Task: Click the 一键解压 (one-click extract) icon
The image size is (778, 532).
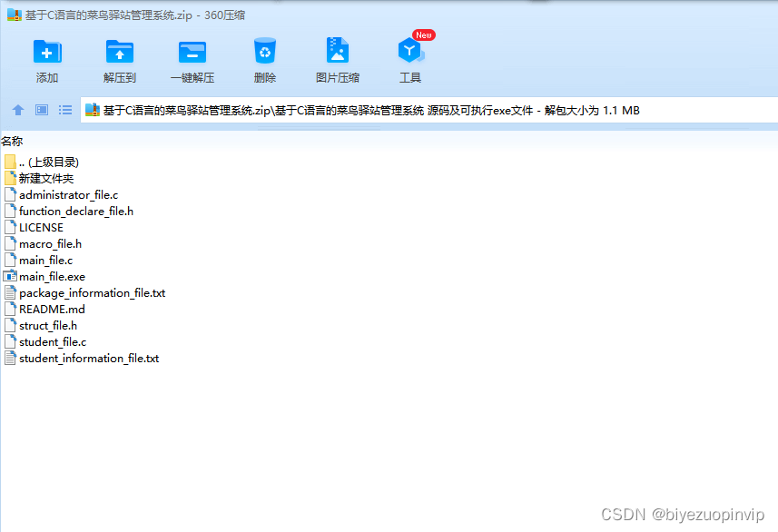Action: 192,52
